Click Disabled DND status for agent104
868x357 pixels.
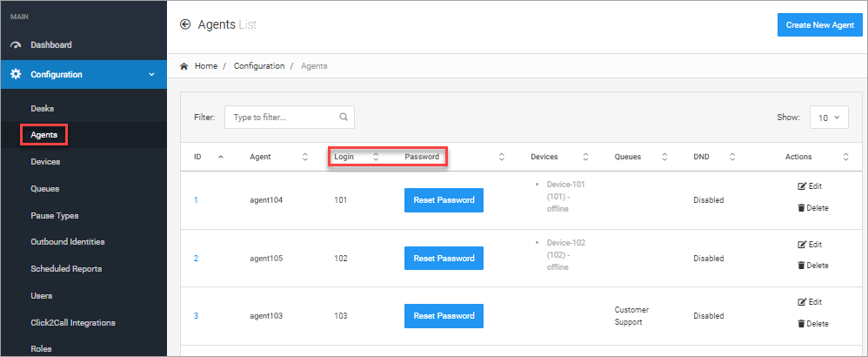[709, 200]
